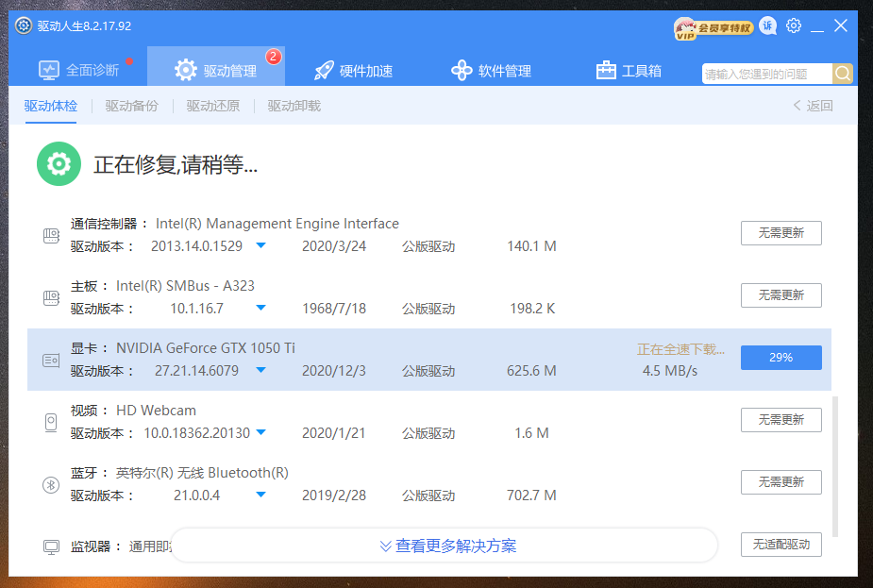Click 返回 back link
The image size is (873, 588).
click(x=813, y=106)
